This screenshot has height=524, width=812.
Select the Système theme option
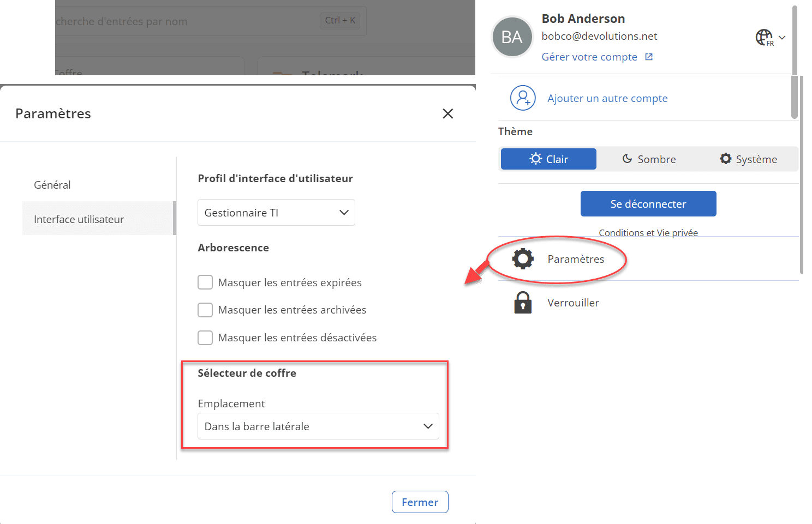(x=748, y=159)
